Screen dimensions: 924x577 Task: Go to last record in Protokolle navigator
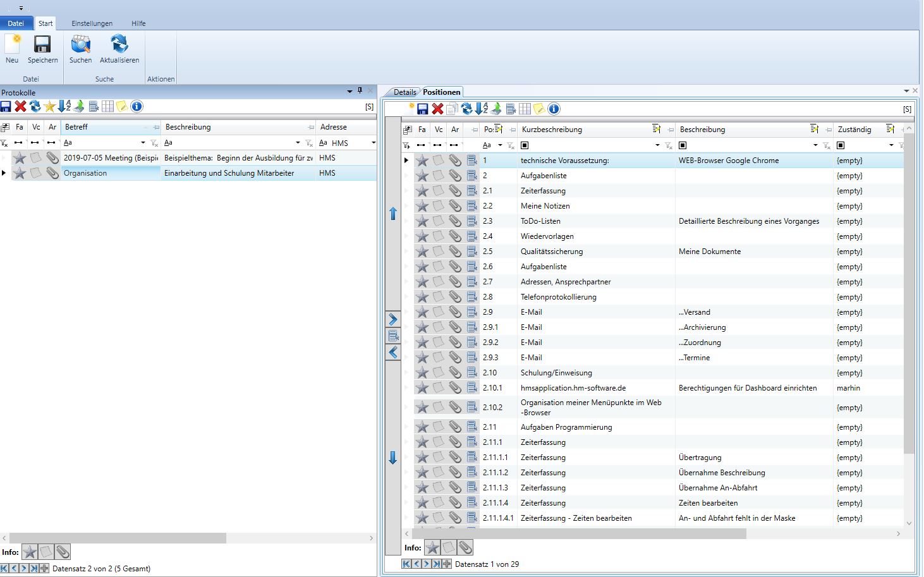pyautogui.click(x=33, y=568)
